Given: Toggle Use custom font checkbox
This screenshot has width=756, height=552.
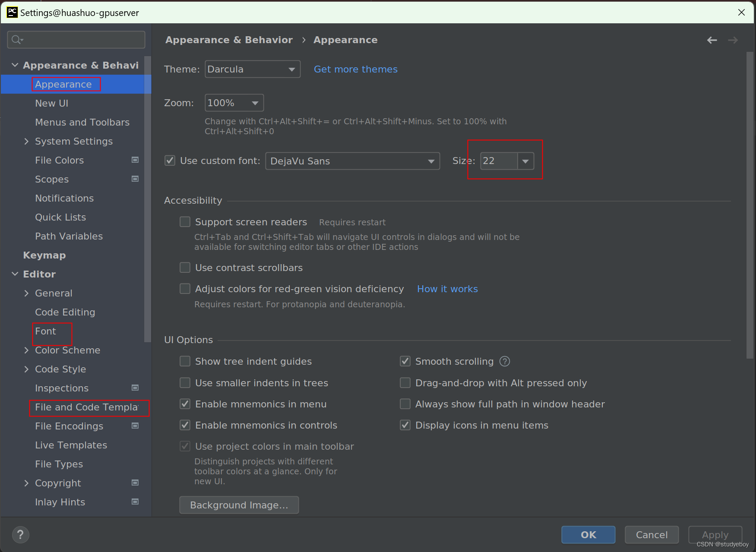Looking at the screenshot, I should coord(170,161).
